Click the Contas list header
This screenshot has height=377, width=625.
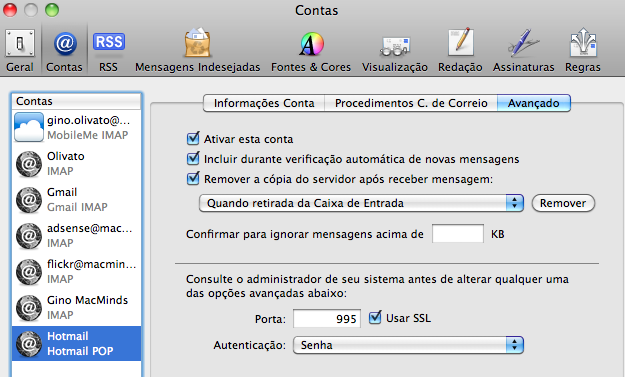click(x=76, y=101)
